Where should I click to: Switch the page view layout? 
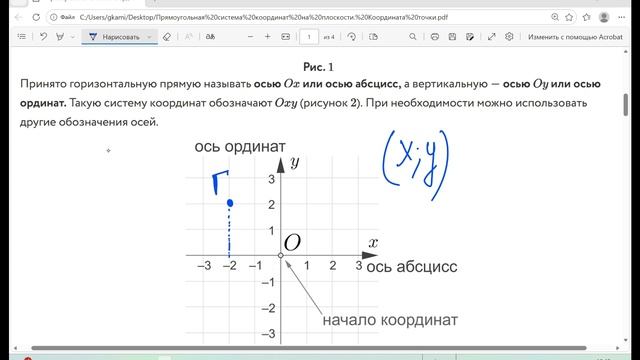(x=373, y=37)
